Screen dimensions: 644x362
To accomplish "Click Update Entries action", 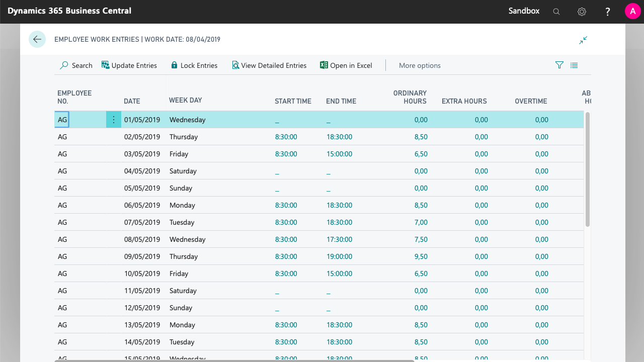I will pos(129,65).
